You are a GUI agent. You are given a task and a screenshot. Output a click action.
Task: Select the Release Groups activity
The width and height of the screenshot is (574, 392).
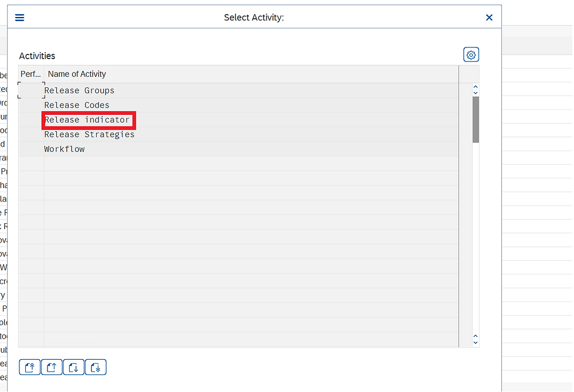[x=79, y=90]
